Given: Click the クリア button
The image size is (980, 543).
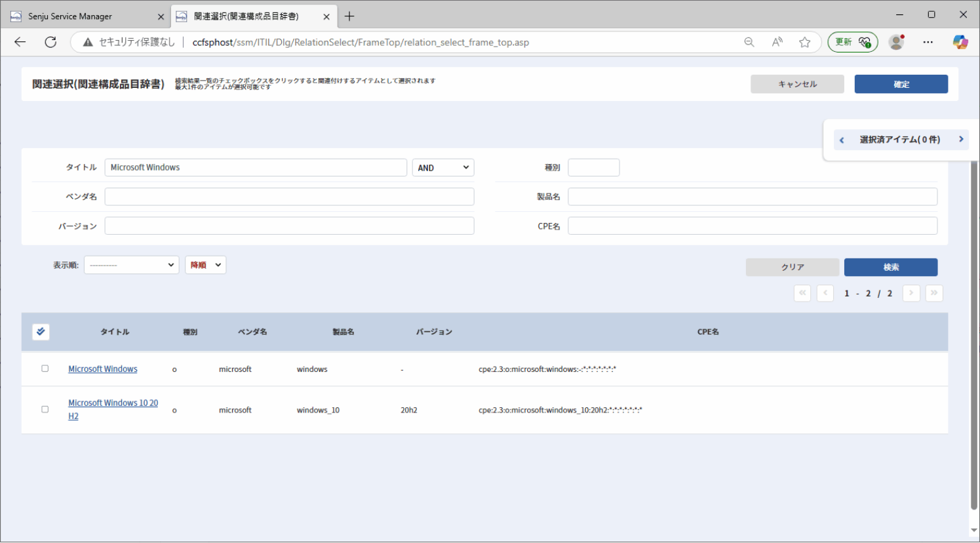Looking at the screenshot, I should [793, 267].
